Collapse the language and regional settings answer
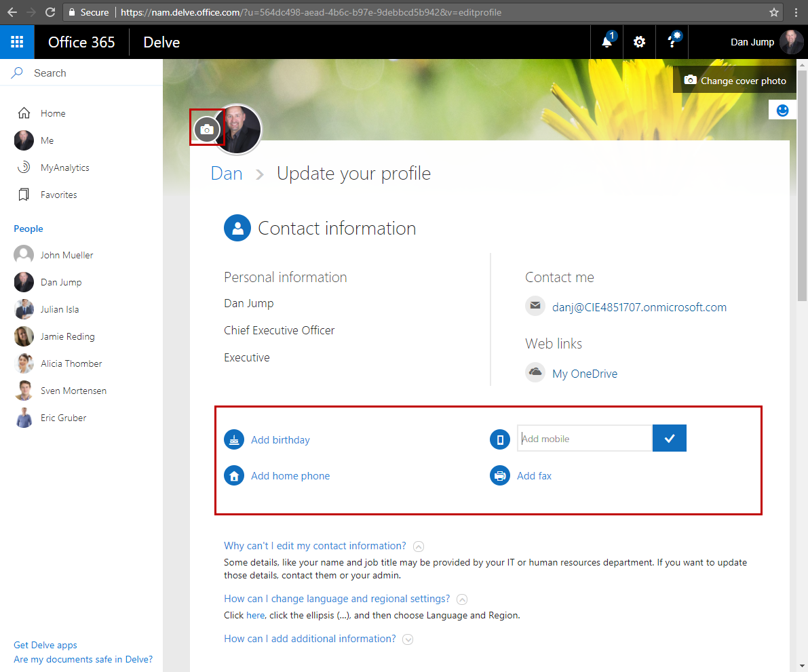The height and width of the screenshot is (672, 808). click(462, 599)
